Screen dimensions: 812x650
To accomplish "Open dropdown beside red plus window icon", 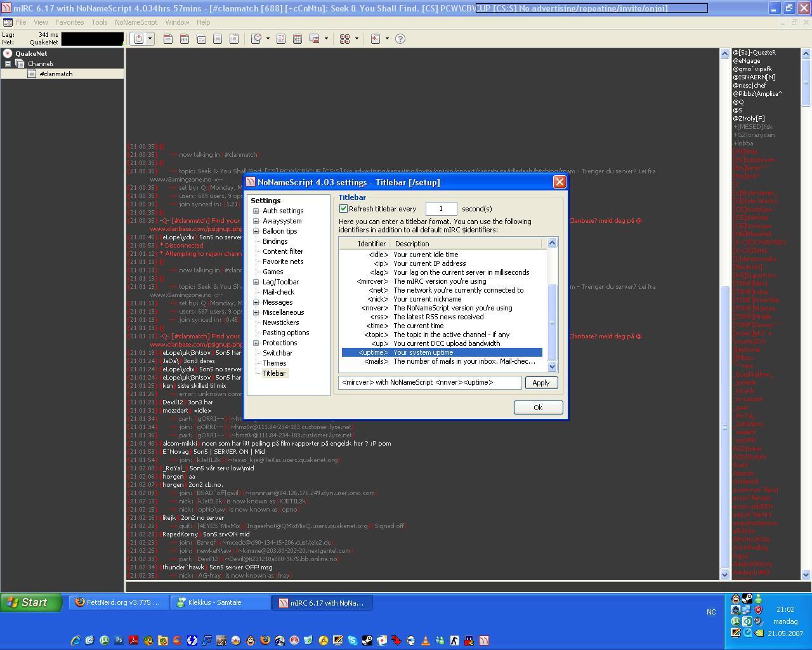I will [387, 39].
